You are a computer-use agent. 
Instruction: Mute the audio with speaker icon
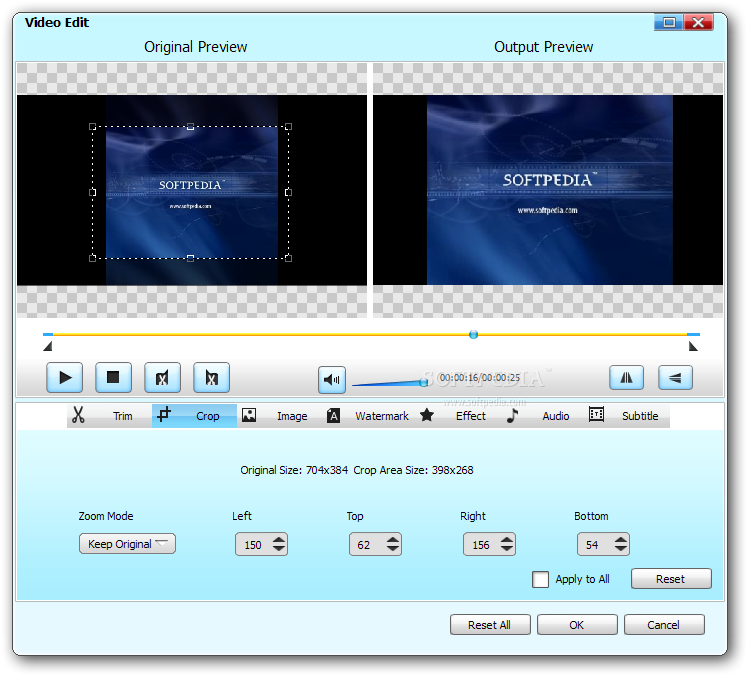coord(332,380)
